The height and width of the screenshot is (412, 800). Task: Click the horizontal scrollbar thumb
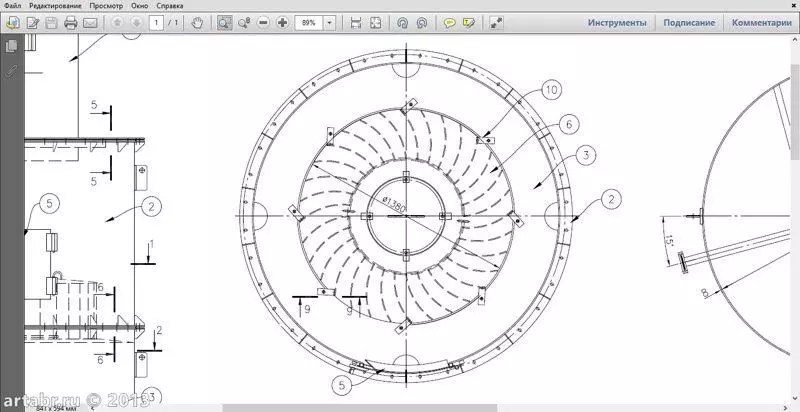(359, 408)
